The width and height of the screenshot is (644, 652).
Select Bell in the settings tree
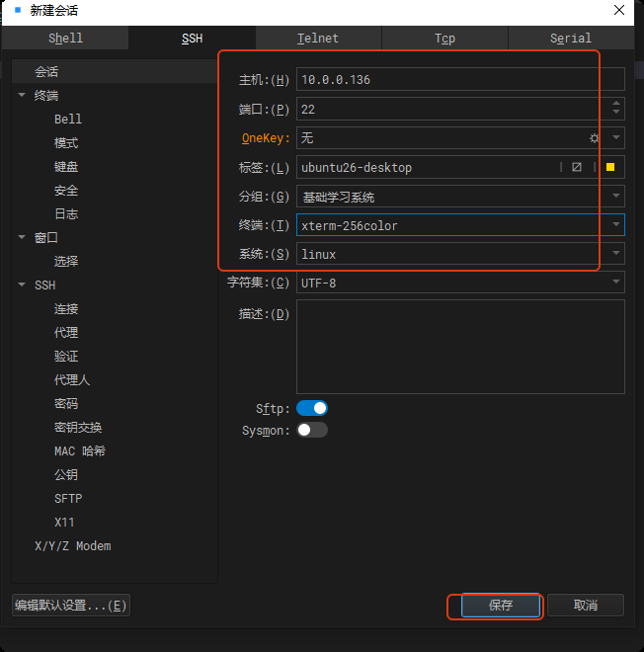coord(68,119)
